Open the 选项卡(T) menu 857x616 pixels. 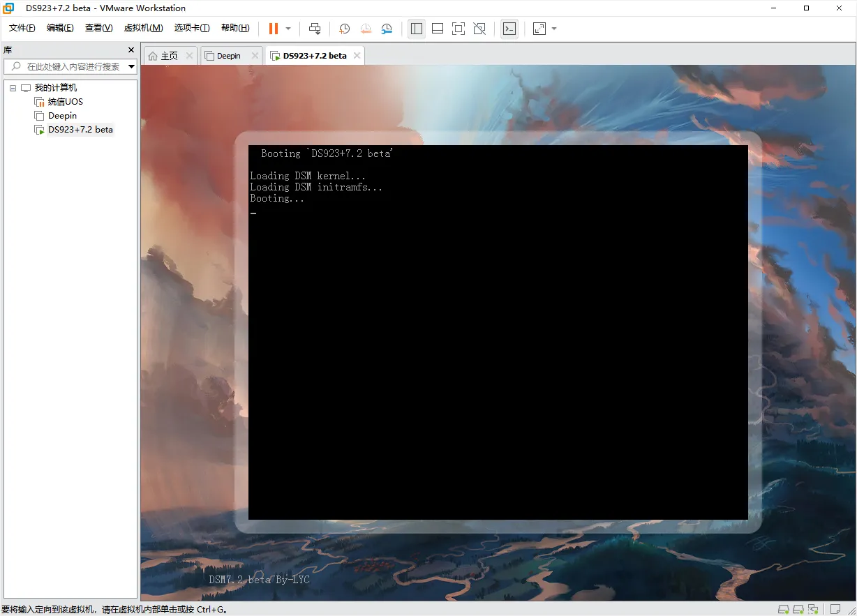(x=192, y=28)
